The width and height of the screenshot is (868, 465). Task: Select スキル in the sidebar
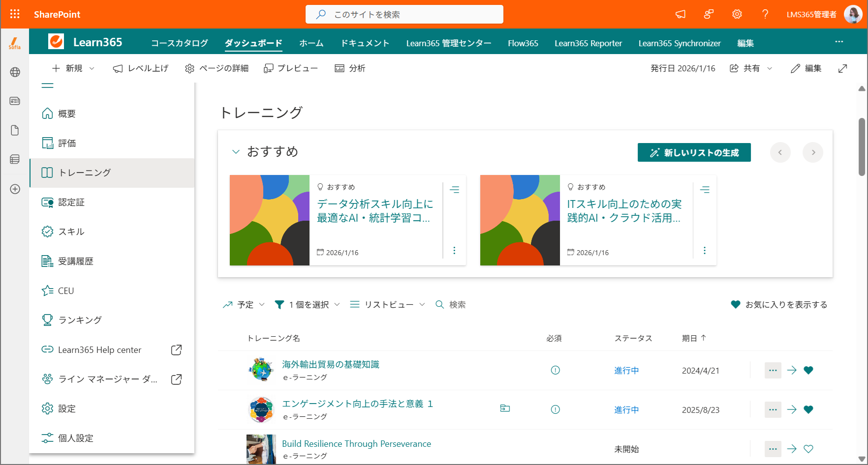point(112,232)
